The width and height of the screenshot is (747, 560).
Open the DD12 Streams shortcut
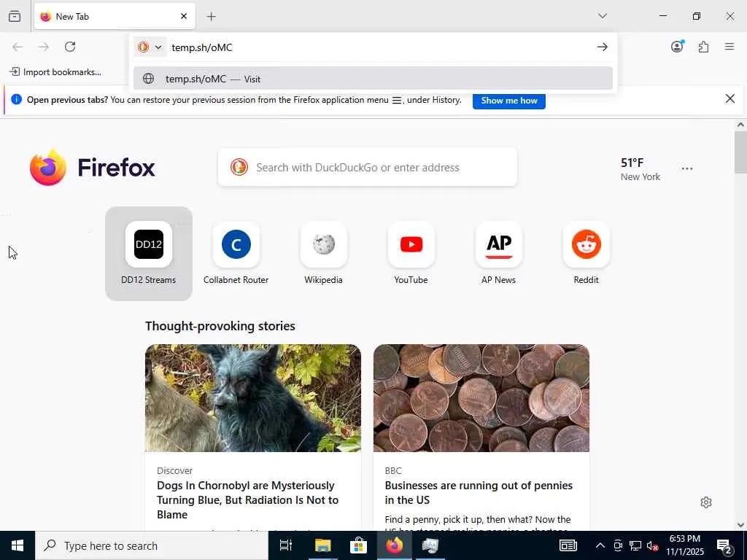point(149,253)
